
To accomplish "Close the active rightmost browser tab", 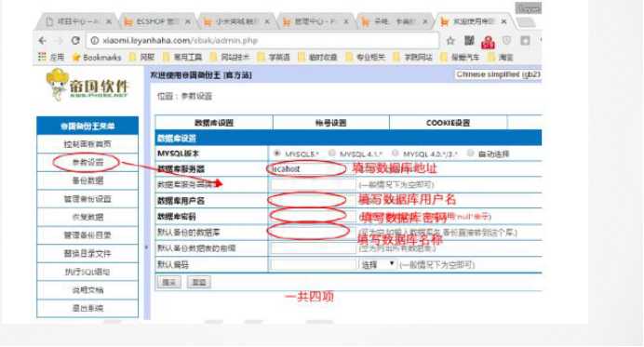I will pyautogui.click(x=504, y=21).
